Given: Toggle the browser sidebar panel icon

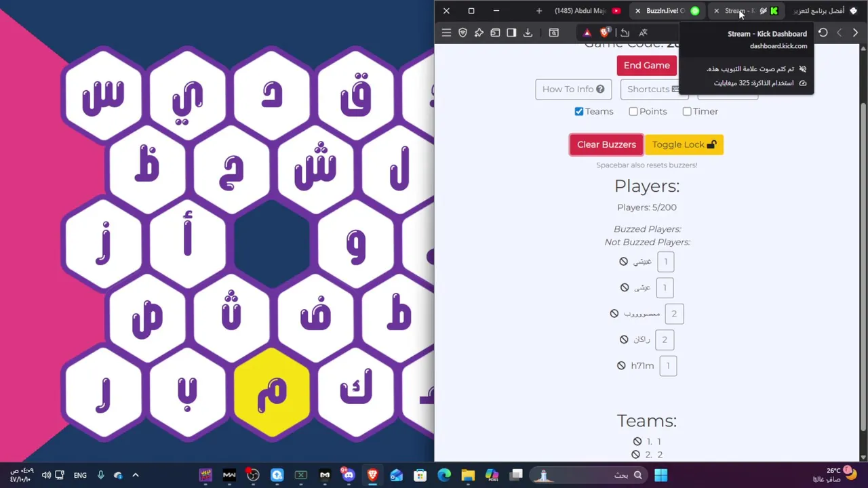Looking at the screenshot, I should 511,33.
